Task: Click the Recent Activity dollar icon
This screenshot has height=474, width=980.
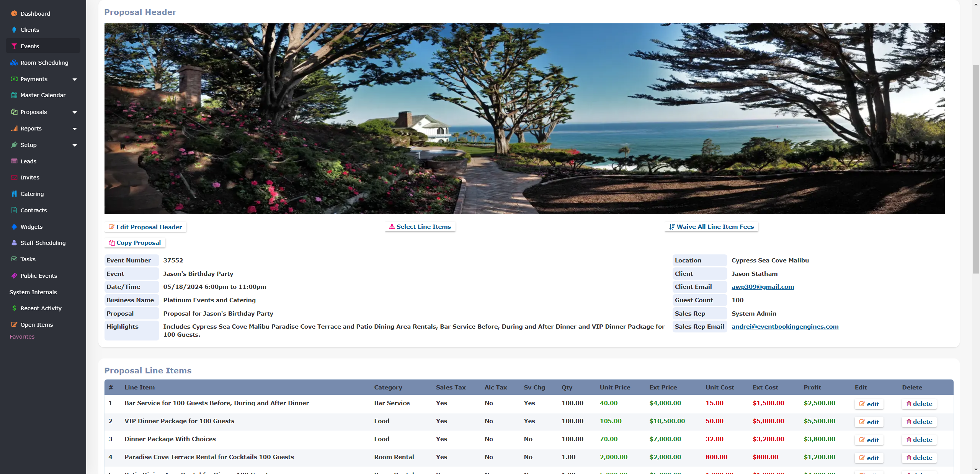Action: (x=14, y=308)
